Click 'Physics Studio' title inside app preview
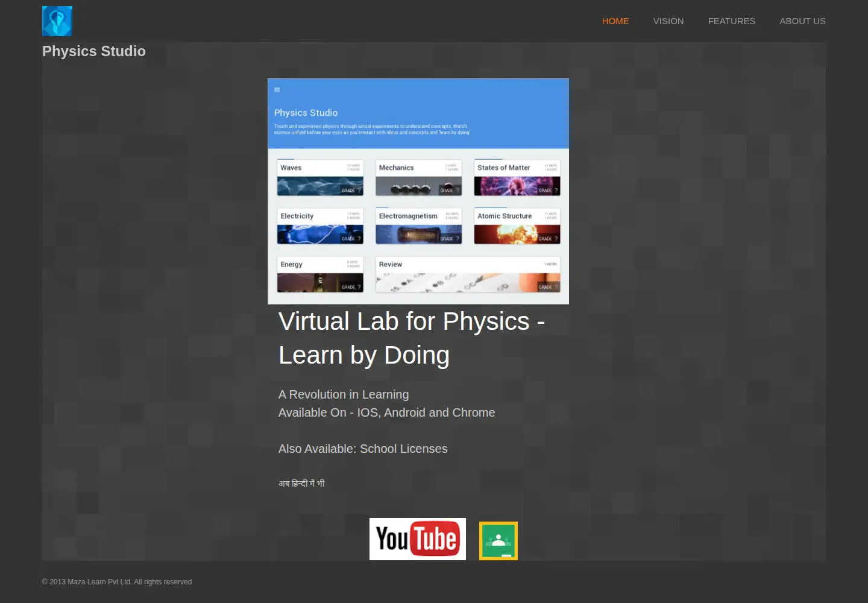This screenshot has height=603, width=868. tap(306, 113)
